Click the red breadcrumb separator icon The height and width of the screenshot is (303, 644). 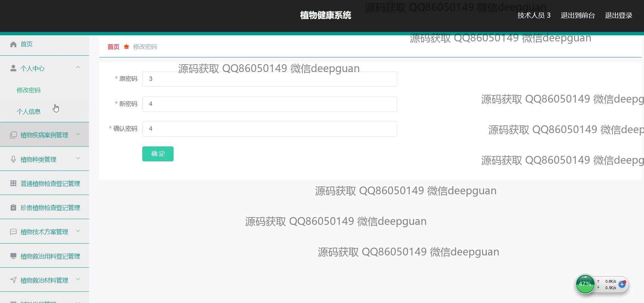(126, 47)
